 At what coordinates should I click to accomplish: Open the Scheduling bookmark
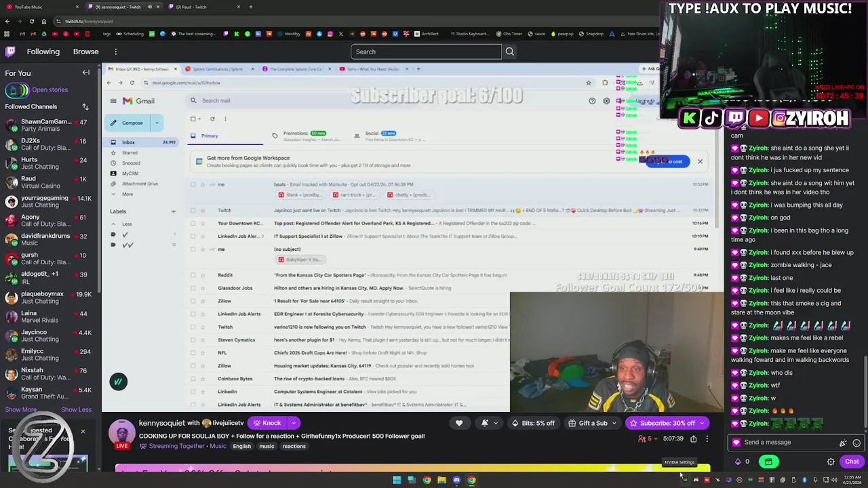(x=129, y=34)
